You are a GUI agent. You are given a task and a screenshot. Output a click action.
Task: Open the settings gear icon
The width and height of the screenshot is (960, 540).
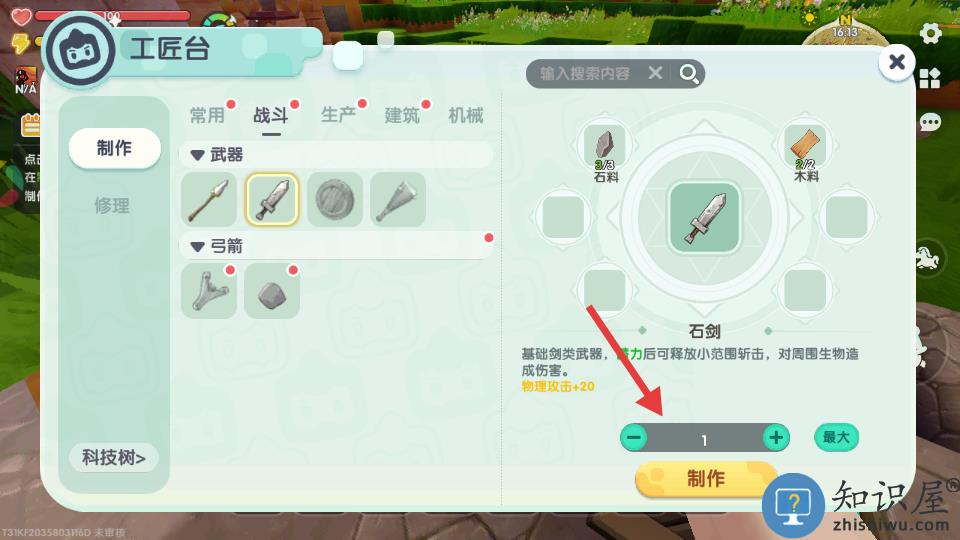tap(930, 33)
